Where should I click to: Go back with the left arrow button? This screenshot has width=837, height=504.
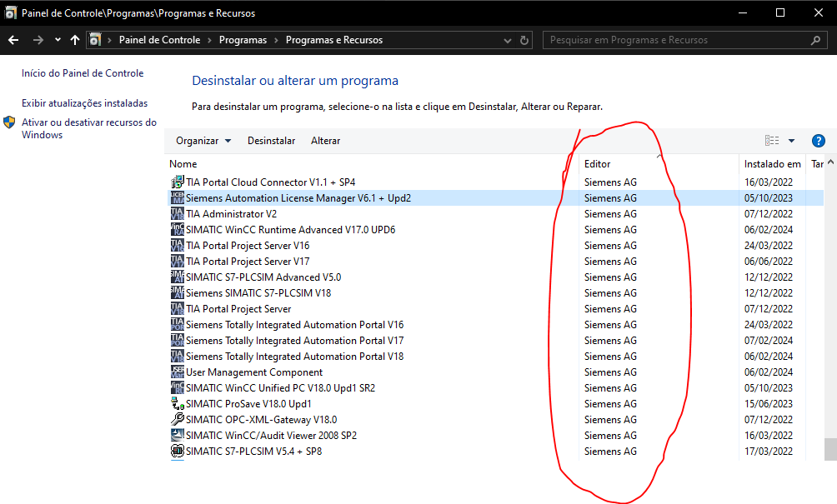coord(13,40)
